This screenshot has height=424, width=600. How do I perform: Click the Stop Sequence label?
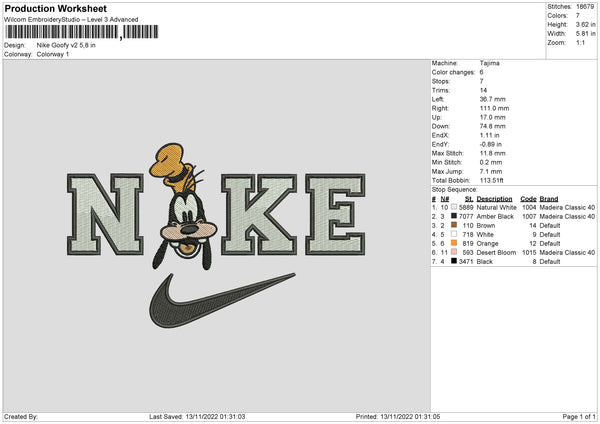(455, 190)
